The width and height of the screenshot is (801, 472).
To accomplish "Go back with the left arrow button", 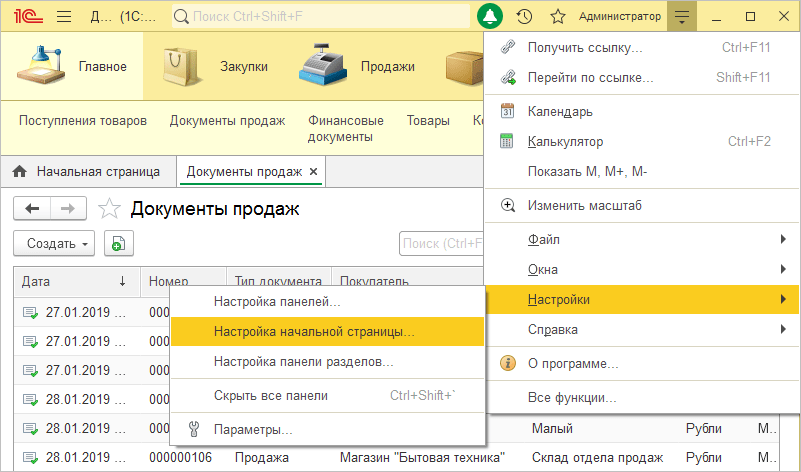I will [32, 208].
